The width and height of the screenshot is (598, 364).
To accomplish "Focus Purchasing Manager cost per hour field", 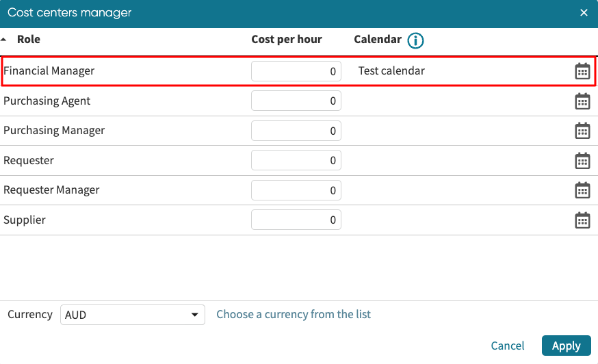I will click(296, 131).
